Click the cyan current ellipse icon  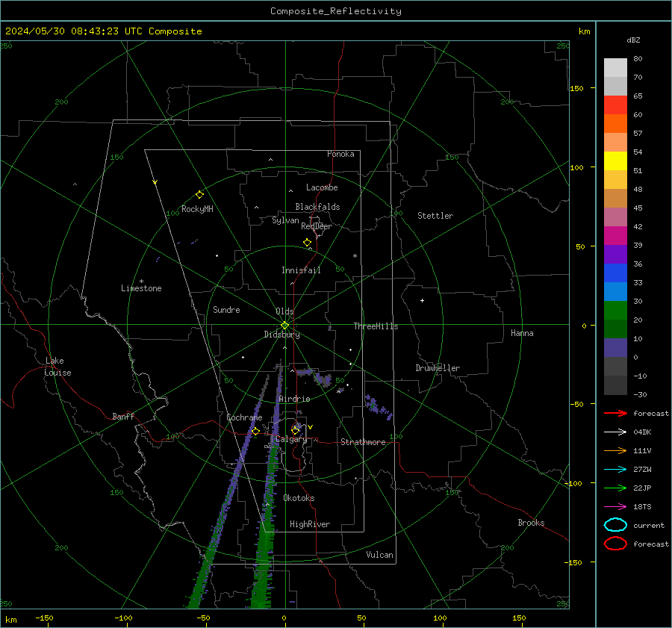pyautogui.click(x=615, y=525)
